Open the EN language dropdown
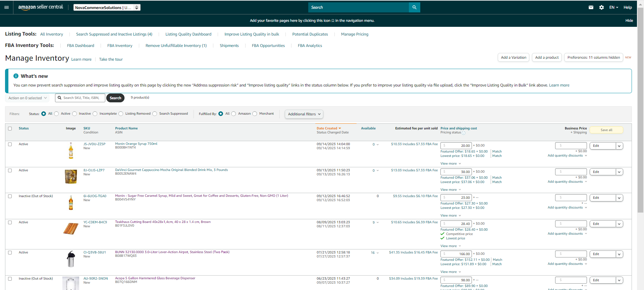Viewport: 644px width, 290px height. tap(613, 7)
